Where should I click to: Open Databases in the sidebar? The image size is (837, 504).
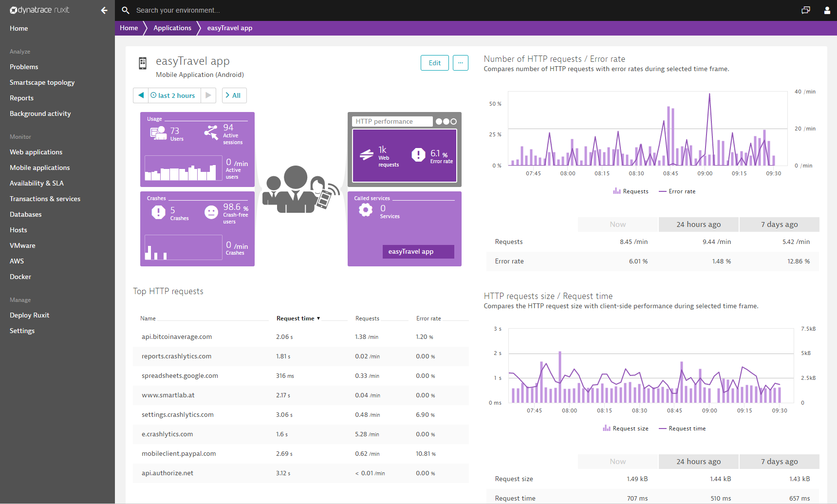click(26, 214)
